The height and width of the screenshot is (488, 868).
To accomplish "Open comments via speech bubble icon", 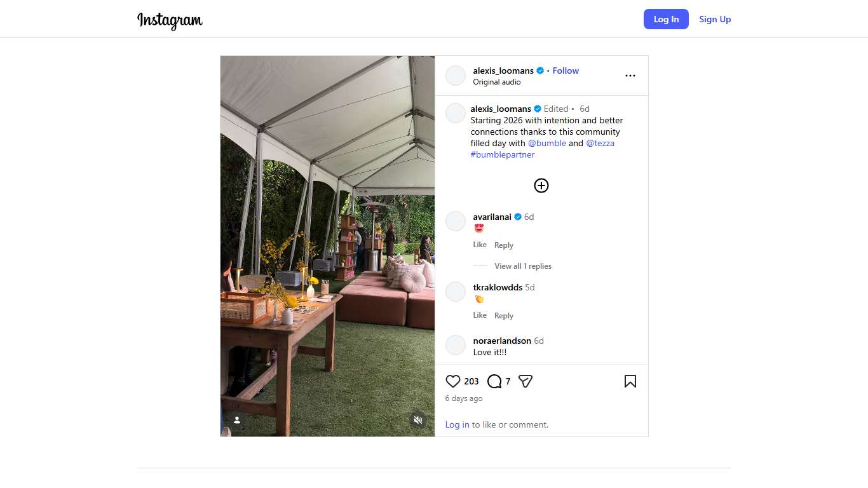I will (x=494, y=381).
